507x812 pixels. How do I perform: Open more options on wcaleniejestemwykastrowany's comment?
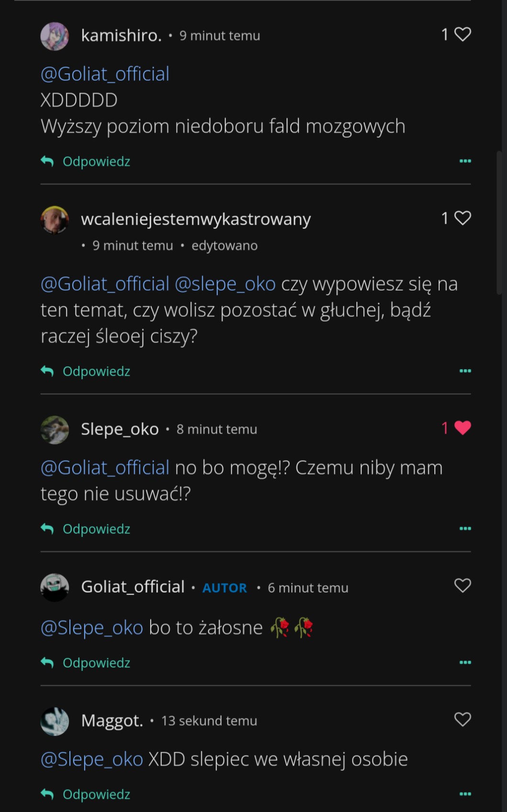pyautogui.click(x=465, y=371)
